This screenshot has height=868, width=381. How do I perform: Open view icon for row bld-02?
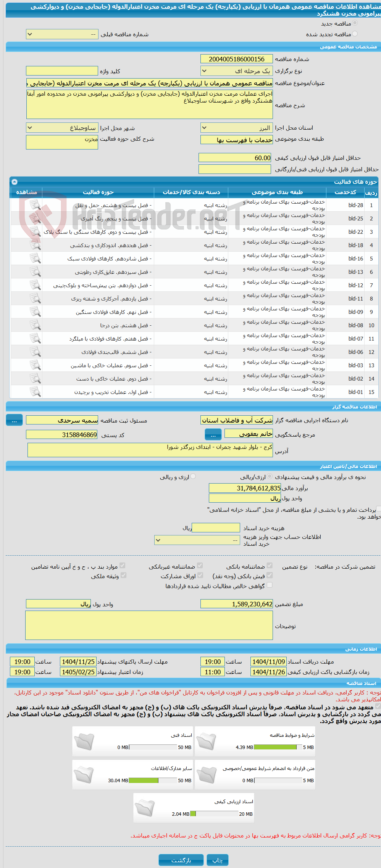[35, 379]
